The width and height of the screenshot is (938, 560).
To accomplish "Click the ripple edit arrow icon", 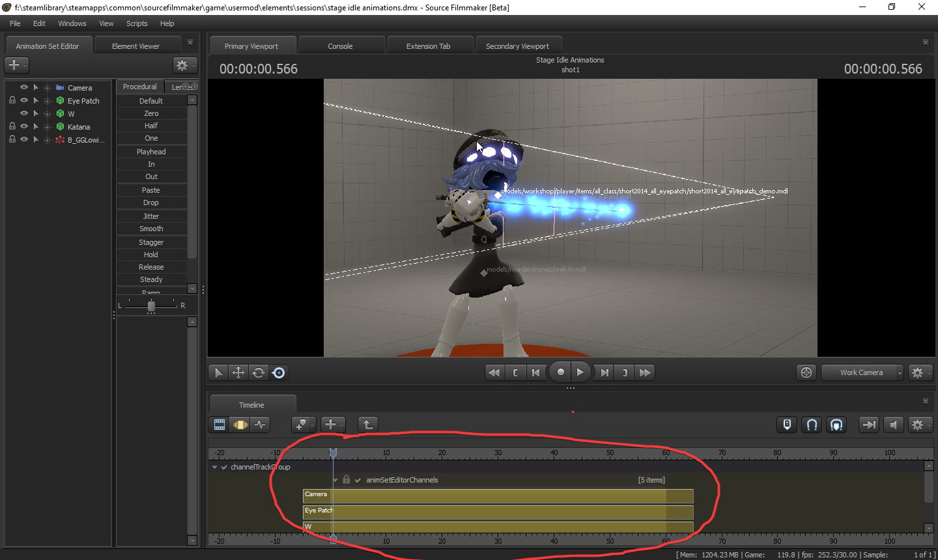I will (x=869, y=425).
